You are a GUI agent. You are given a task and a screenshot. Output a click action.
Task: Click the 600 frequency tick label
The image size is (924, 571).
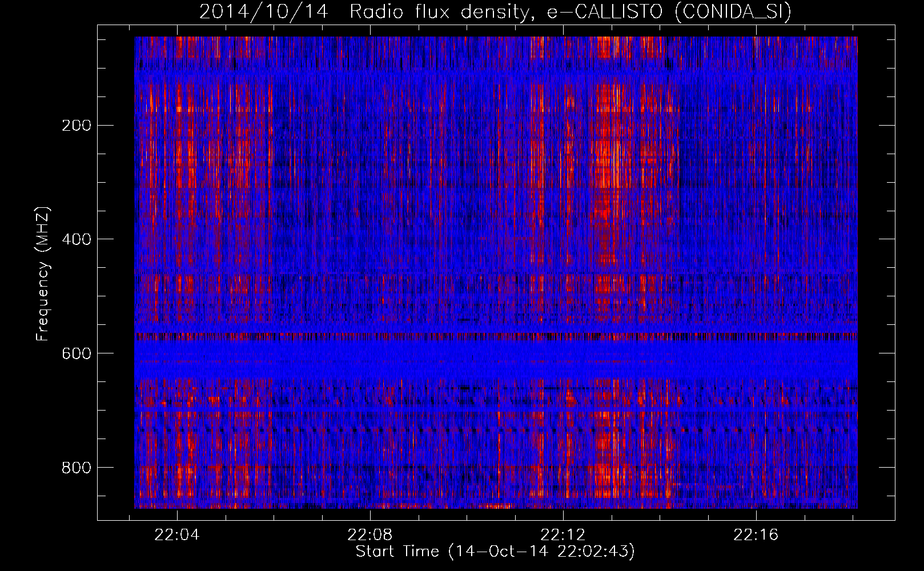tap(77, 353)
